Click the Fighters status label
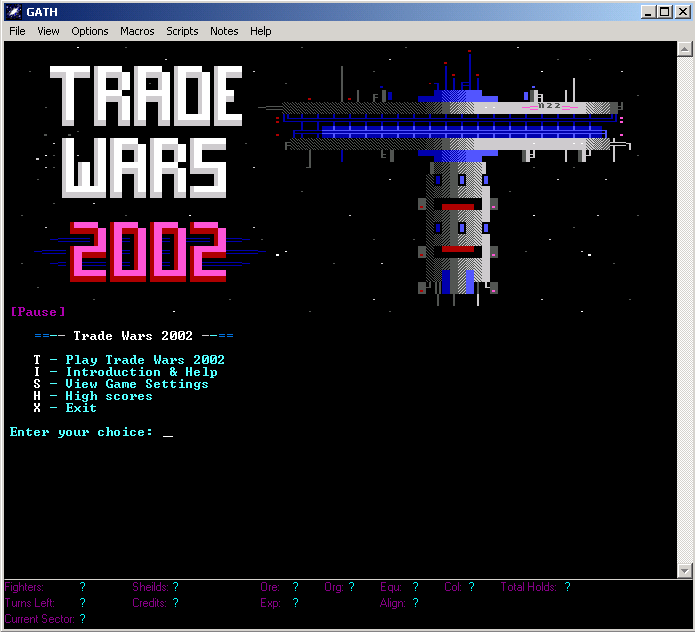Screen dimensions: 695x632 (x=24, y=587)
